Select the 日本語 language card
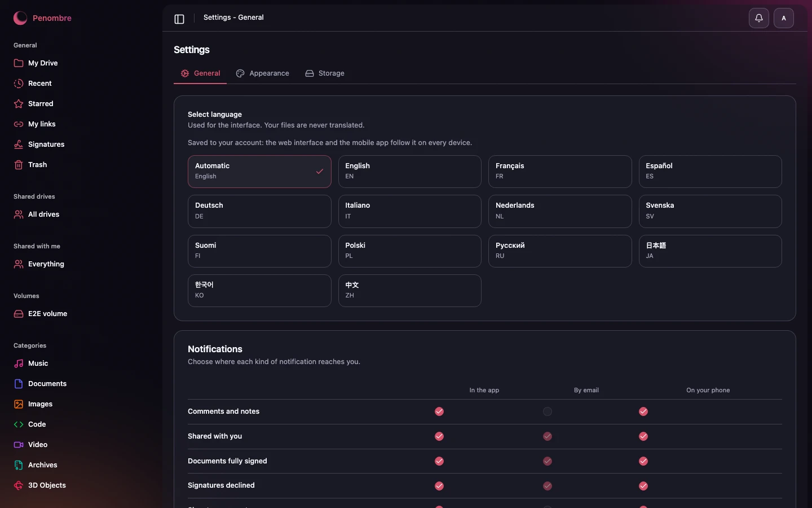This screenshot has height=508, width=812. tap(710, 251)
